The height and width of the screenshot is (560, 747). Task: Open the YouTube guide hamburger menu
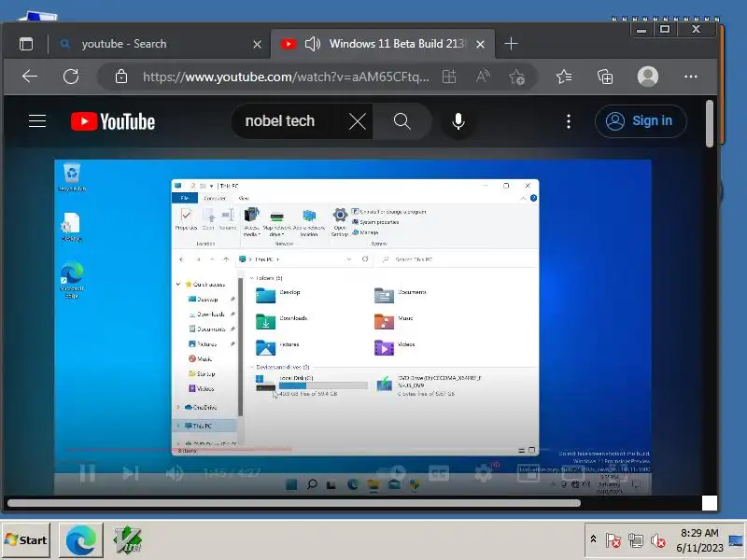37,121
